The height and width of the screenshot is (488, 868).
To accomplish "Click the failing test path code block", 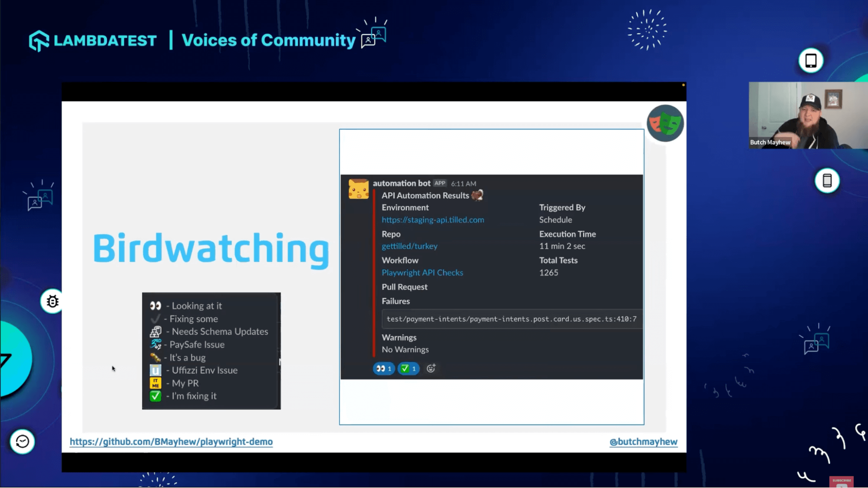I will 511,319.
